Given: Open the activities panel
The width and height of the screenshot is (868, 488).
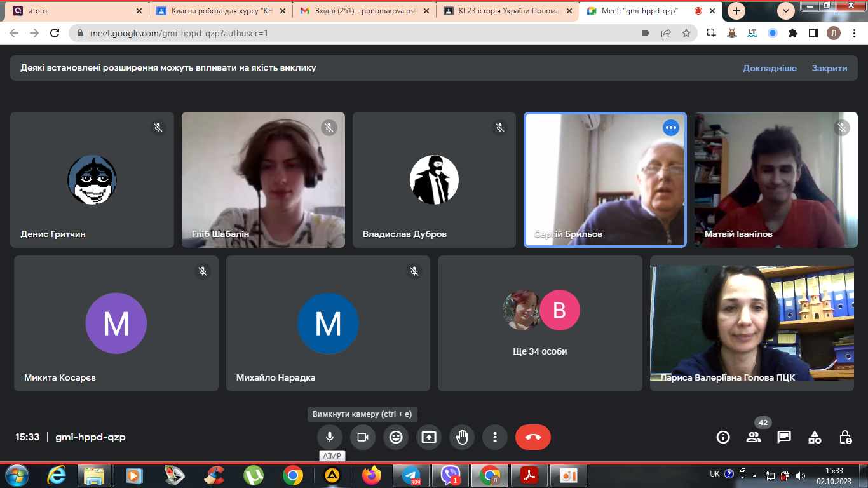Looking at the screenshot, I should (815, 437).
